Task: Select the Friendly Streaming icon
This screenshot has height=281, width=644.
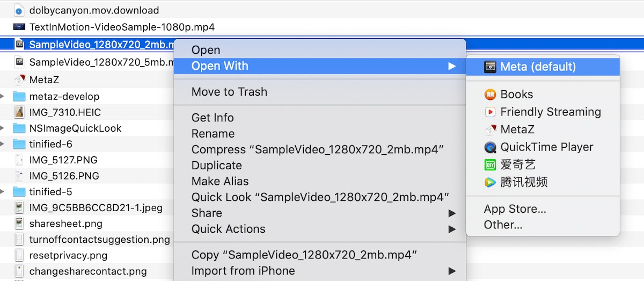Action: coord(490,112)
